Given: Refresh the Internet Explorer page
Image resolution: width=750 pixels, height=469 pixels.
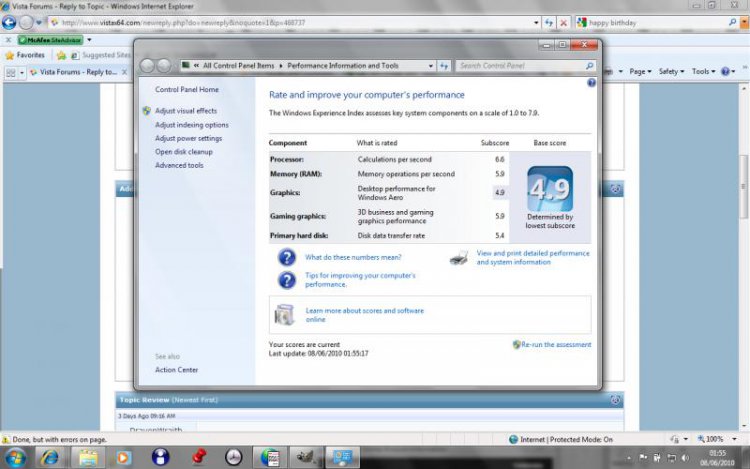Looking at the screenshot, I should click(549, 22).
